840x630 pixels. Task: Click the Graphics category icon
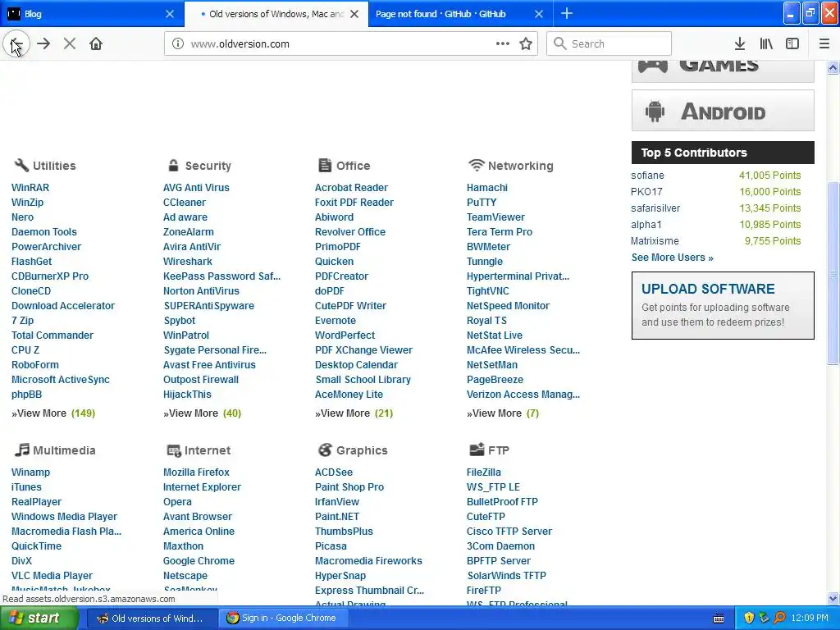(325, 450)
